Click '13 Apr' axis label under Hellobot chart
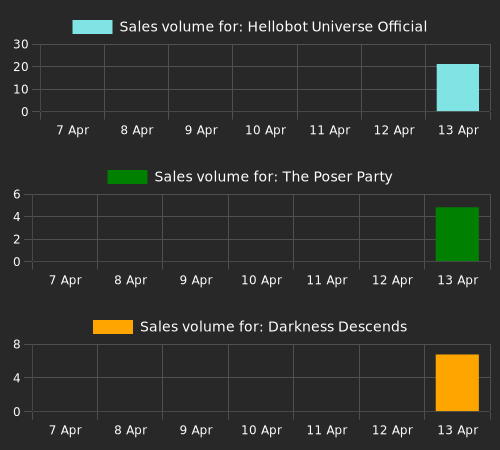This screenshot has height=450, width=500. coord(458,130)
